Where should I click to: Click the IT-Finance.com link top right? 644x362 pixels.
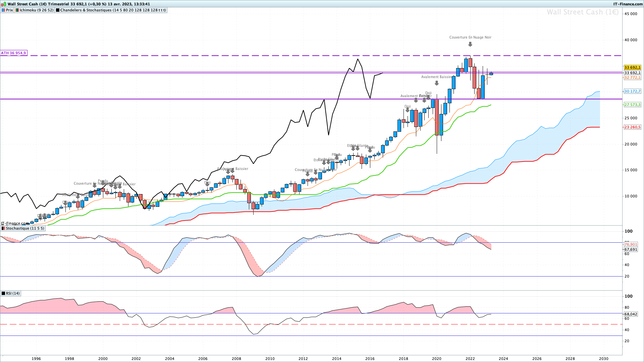point(628,4)
